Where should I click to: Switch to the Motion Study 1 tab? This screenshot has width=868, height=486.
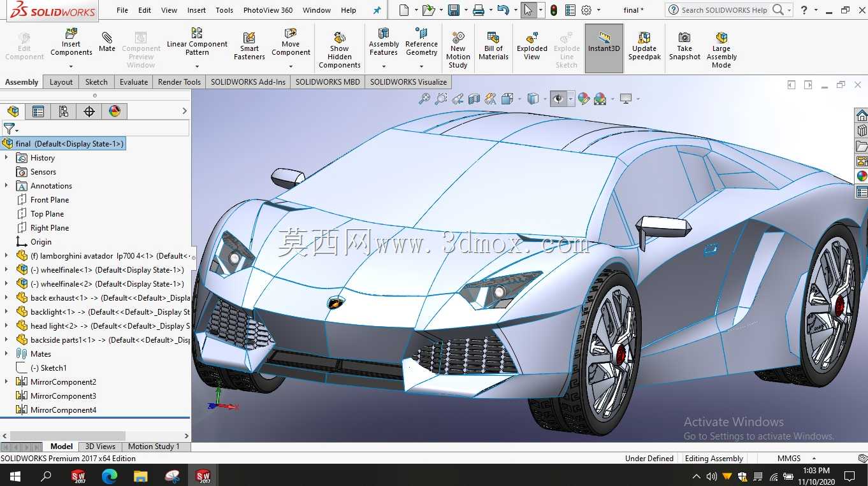pos(154,447)
